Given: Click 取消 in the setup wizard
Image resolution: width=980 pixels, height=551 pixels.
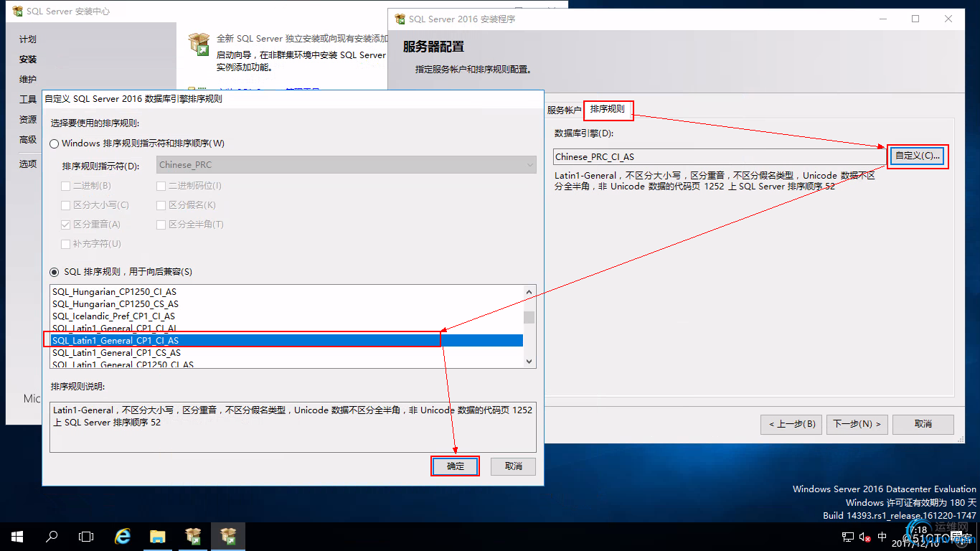Looking at the screenshot, I should pyautogui.click(x=923, y=424).
